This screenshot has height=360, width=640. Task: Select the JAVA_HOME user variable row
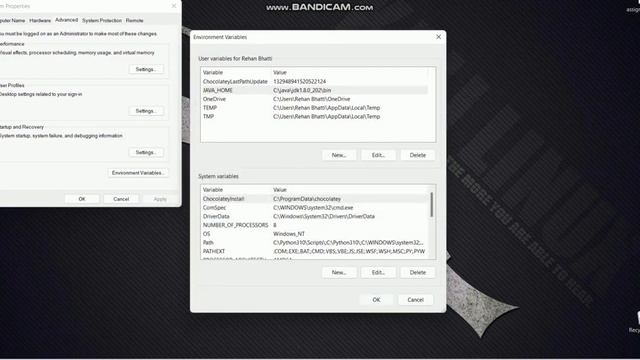[x=315, y=90]
